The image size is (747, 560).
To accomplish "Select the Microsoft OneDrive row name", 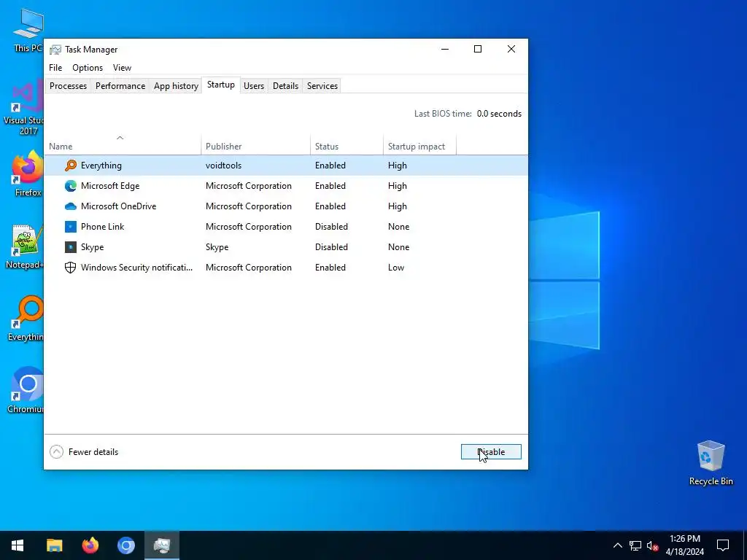I will pyautogui.click(x=119, y=206).
